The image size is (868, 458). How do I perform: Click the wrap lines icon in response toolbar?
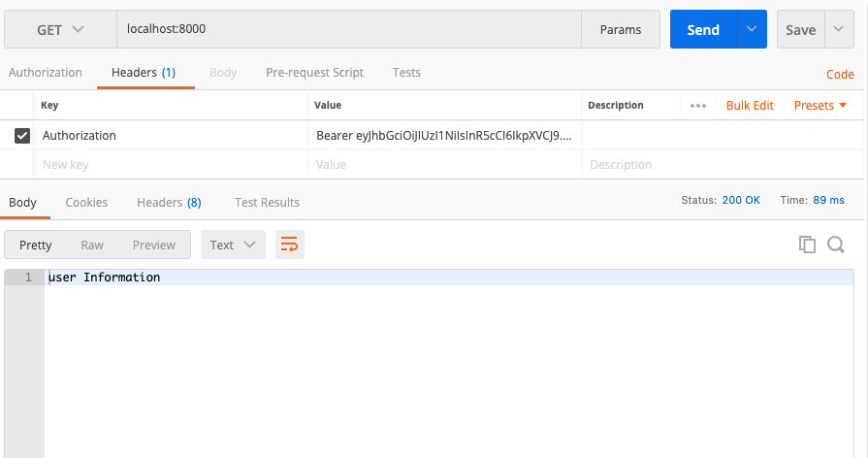click(x=289, y=245)
